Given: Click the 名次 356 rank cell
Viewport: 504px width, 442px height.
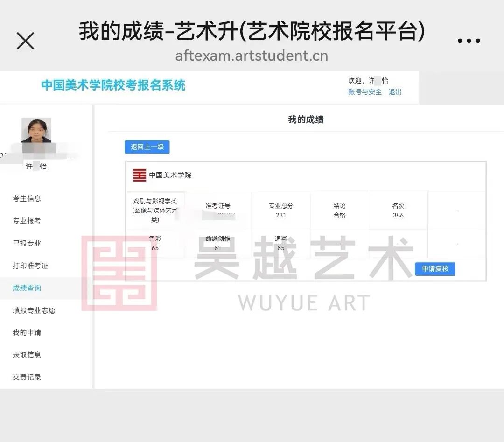Looking at the screenshot, I should coord(398,210).
